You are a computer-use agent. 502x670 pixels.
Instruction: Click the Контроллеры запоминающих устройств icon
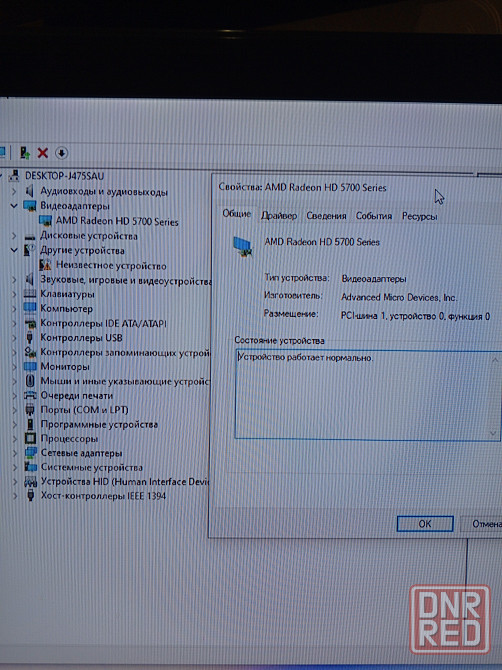tap(29, 352)
